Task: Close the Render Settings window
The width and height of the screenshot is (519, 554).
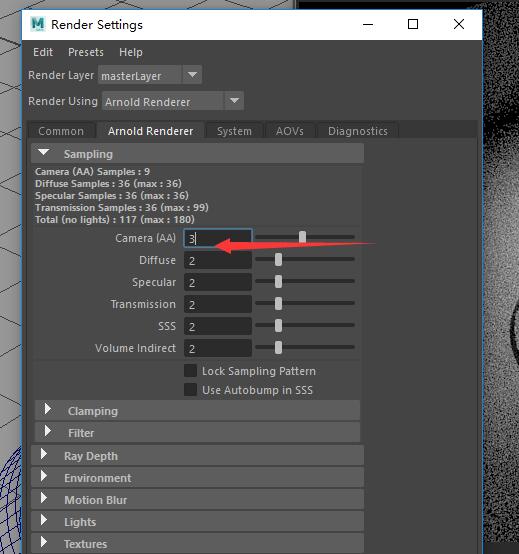Action: click(x=459, y=24)
